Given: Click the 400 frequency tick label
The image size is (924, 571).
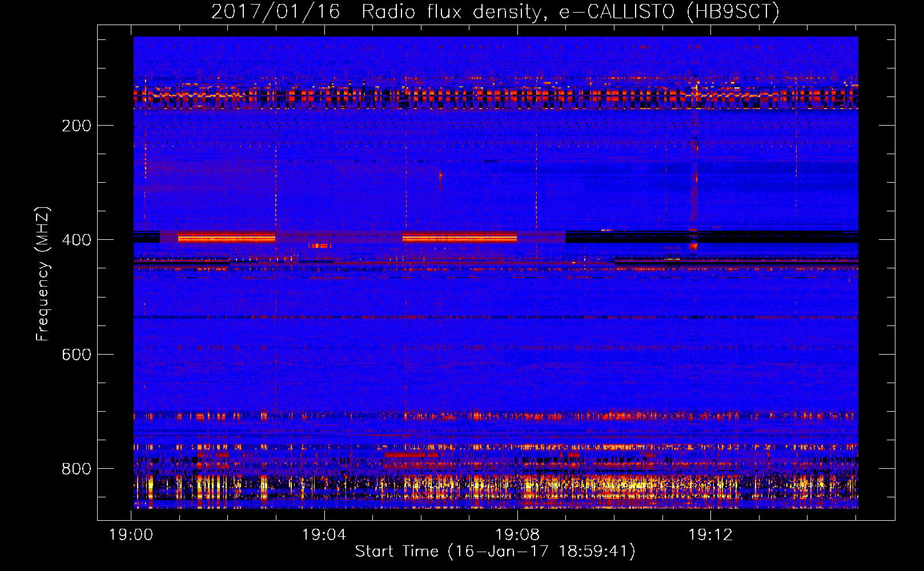Looking at the screenshot, I should [77, 240].
